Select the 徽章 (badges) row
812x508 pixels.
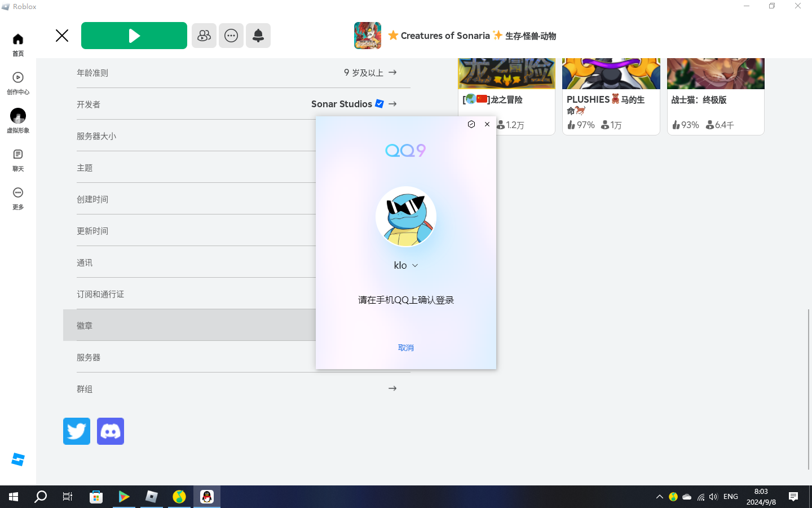tap(189, 325)
